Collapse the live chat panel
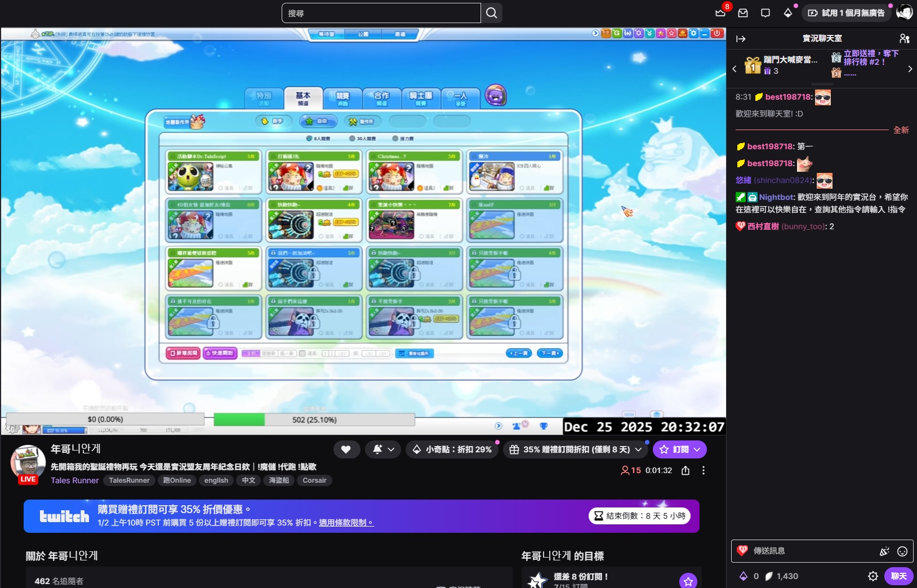Screen dimensions: 917x588 point(741,39)
